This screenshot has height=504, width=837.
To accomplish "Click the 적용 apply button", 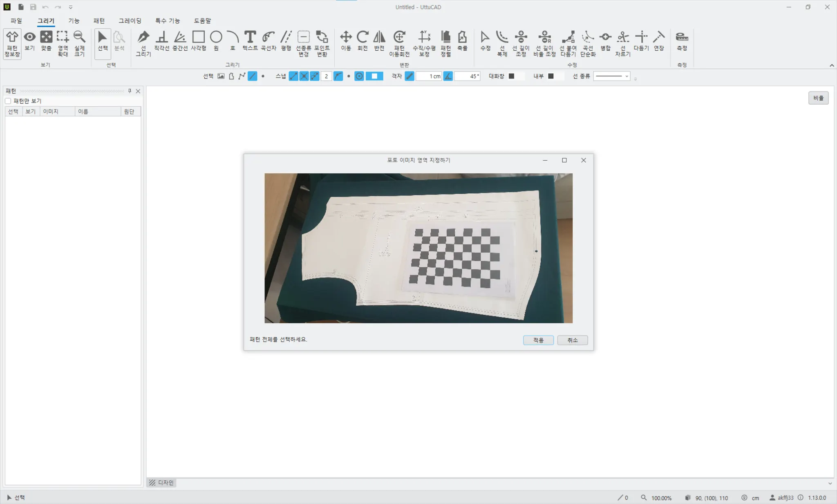I will coord(538,340).
